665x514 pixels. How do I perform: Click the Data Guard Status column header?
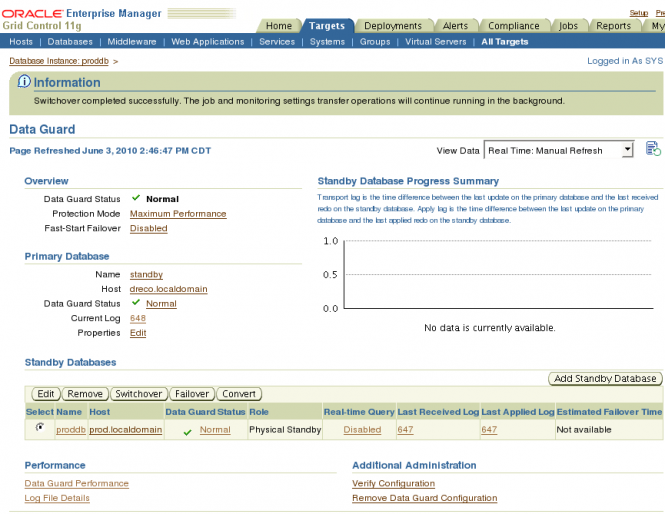coord(205,412)
